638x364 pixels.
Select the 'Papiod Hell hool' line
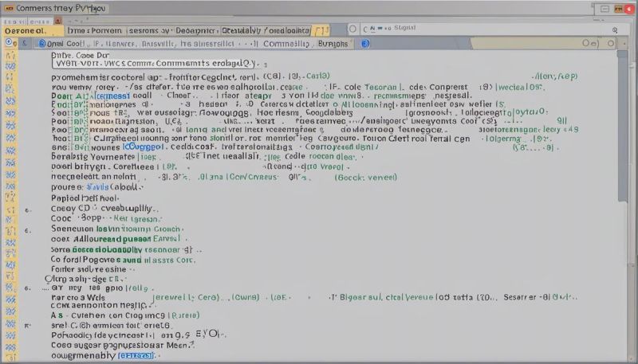coord(85,198)
